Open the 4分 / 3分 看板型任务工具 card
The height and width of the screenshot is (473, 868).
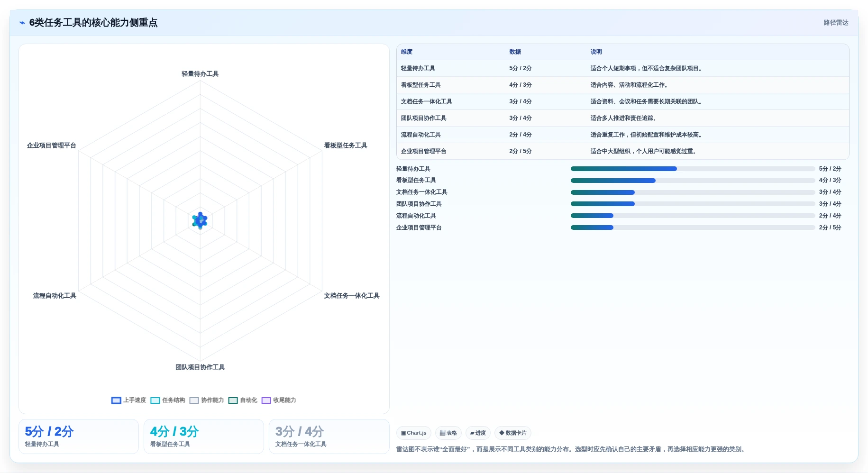pos(204,437)
